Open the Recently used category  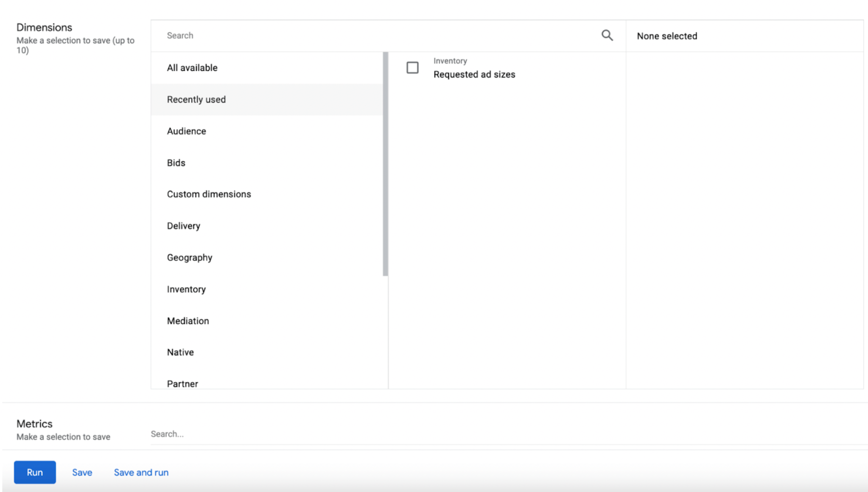click(196, 100)
